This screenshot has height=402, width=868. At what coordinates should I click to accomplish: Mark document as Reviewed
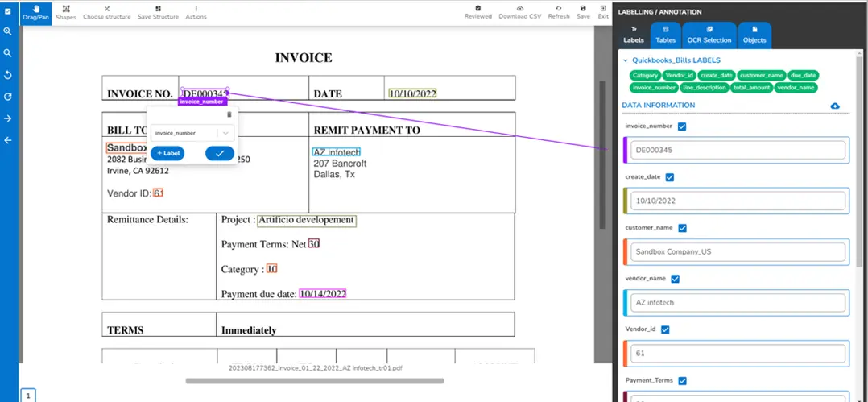click(x=477, y=12)
